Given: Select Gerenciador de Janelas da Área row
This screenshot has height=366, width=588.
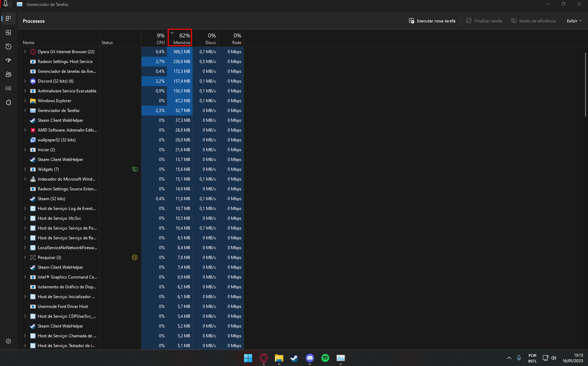Looking at the screenshot, I should 130,71.
